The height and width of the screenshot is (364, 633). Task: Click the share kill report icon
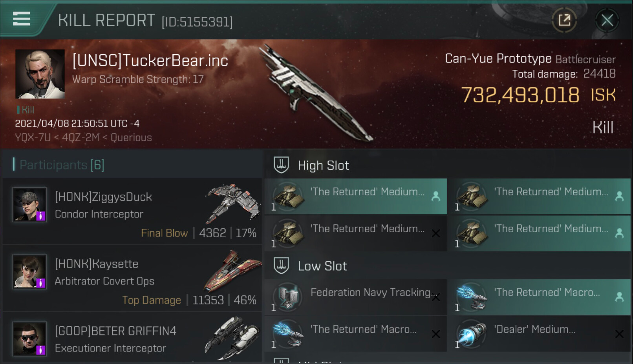(564, 20)
